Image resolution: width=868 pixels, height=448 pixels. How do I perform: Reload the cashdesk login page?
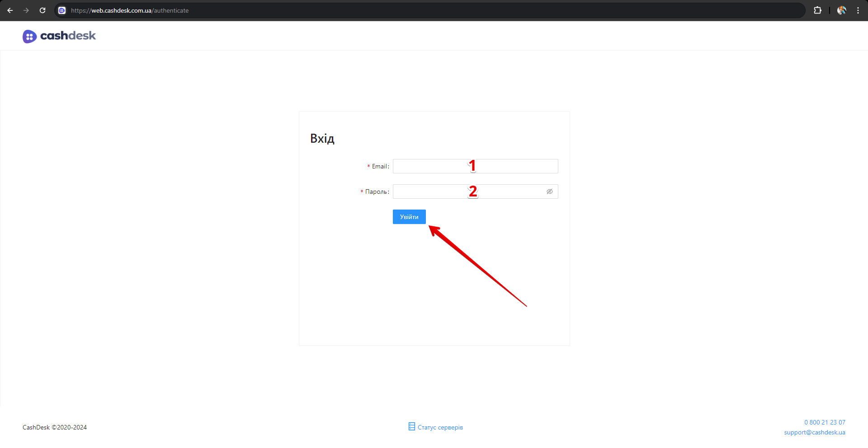point(42,10)
